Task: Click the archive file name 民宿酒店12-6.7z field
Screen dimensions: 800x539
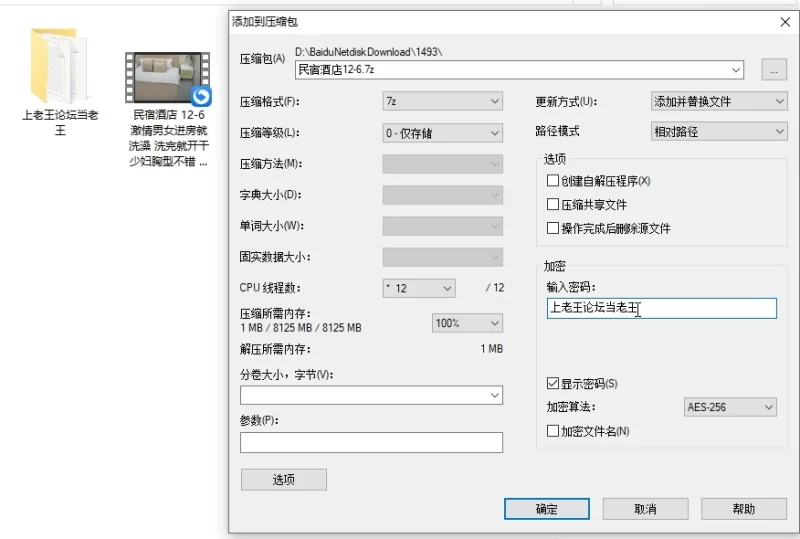Action: 519,70
